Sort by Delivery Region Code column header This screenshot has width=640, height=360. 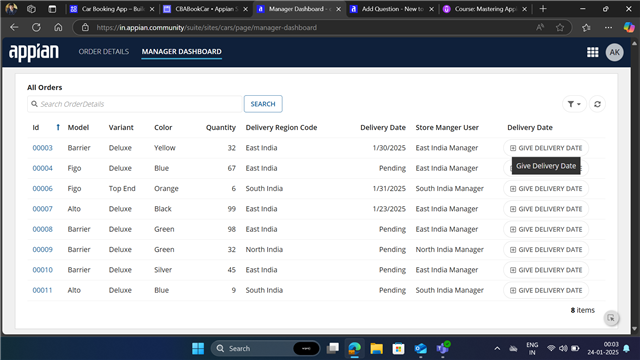click(x=281, y=127)
